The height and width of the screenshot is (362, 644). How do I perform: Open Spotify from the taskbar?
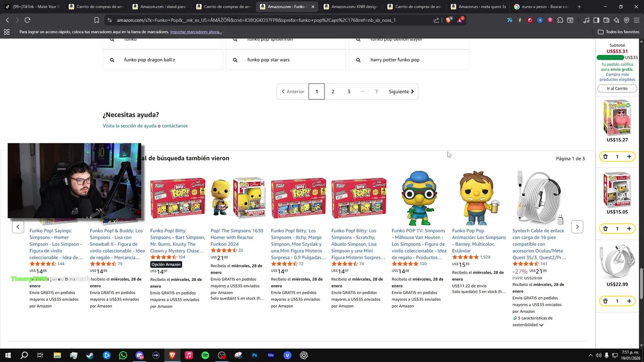[205, 355]
